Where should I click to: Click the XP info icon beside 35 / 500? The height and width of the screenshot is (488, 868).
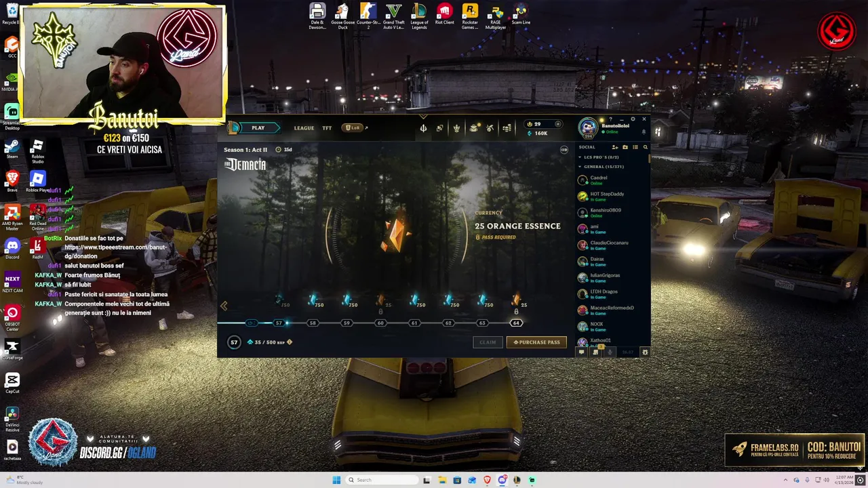tap(290, 342)
